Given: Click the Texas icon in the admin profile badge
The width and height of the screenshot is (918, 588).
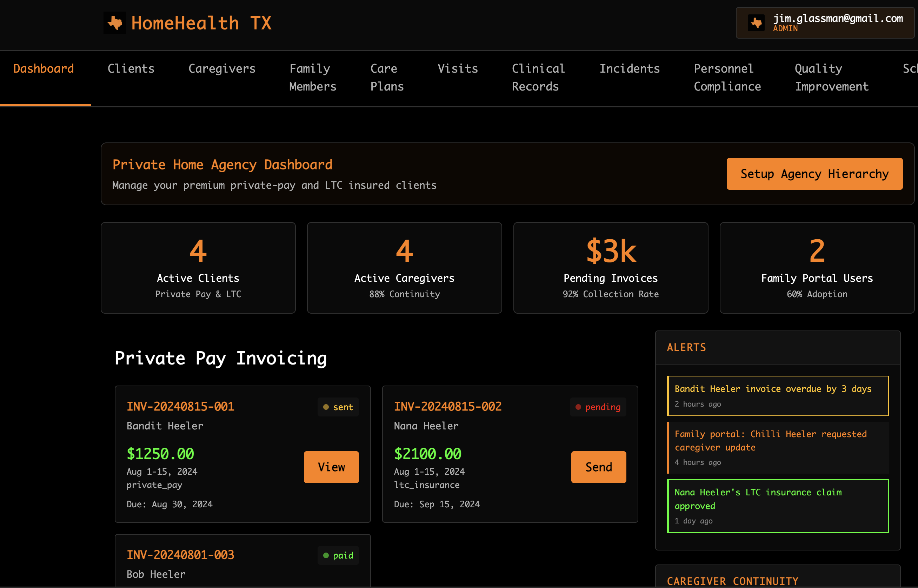Looking at the screenshot, I should tap(756, 22).
